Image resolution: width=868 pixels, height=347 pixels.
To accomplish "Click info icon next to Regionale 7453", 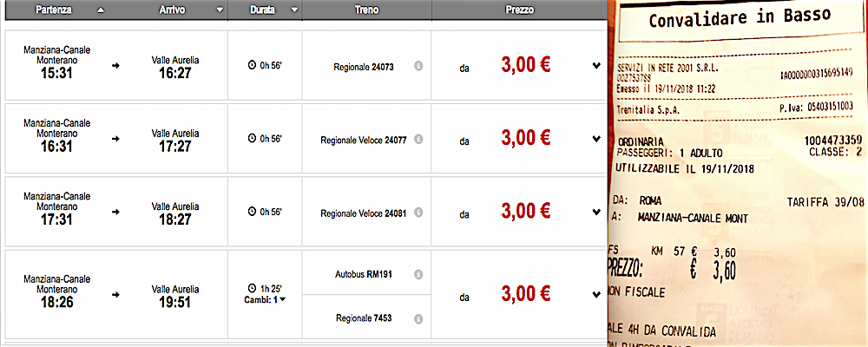I will tap(418, 318).
